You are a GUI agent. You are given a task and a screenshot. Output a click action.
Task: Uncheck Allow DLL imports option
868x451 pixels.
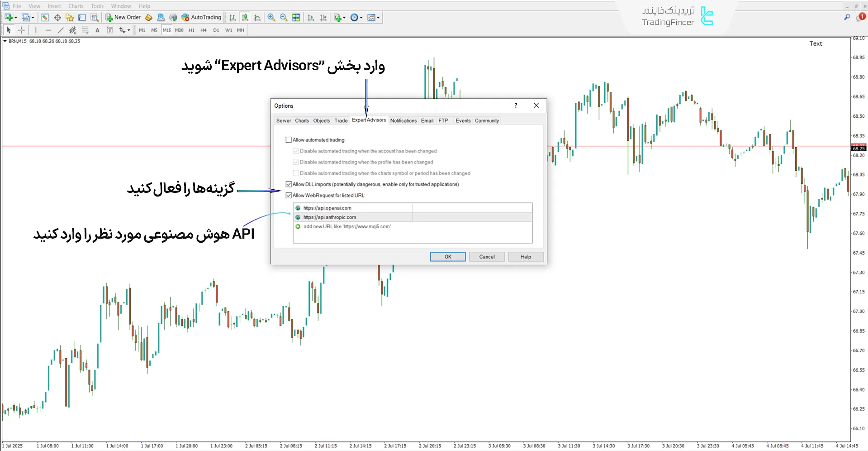point(289,184)
